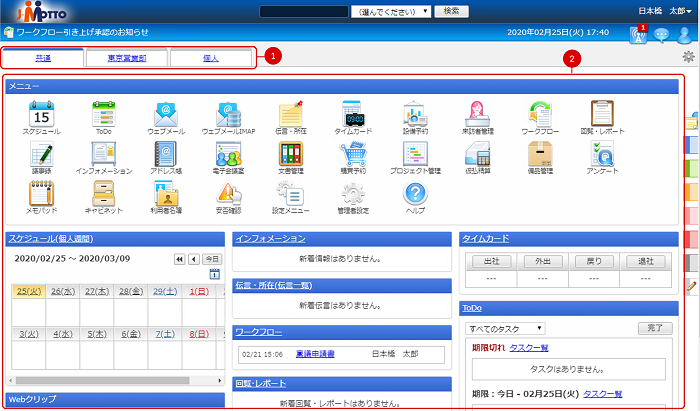The image size is (700, 411).
Task: Open the 仮払精算 calculator icon
Action: 477,154
